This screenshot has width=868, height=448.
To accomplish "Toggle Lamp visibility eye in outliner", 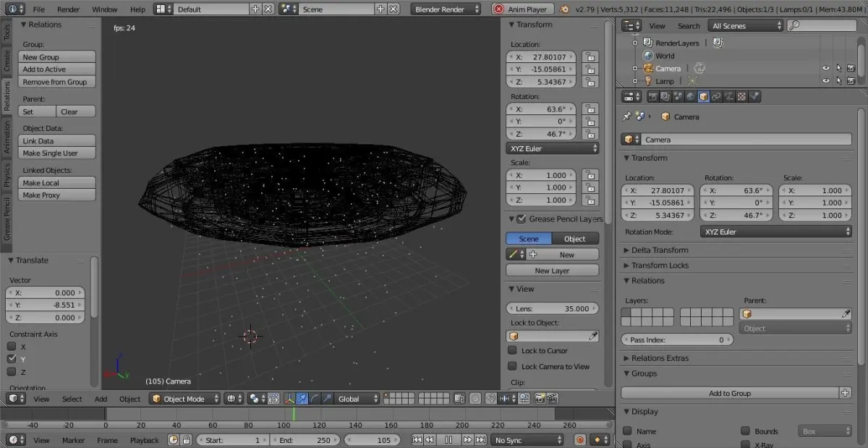I will [825, 82].
